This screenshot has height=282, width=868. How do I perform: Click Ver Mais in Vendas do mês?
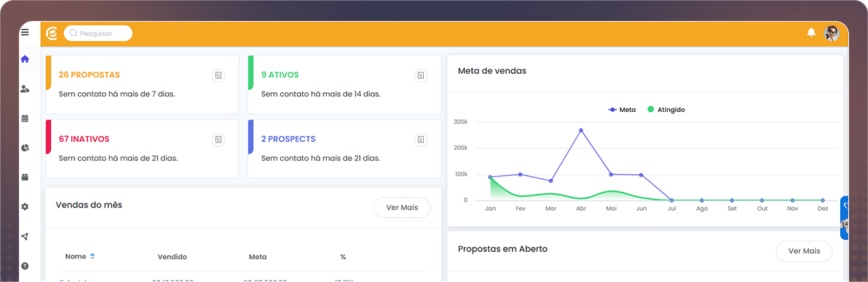pyautogui.click(x=401, y=207)
